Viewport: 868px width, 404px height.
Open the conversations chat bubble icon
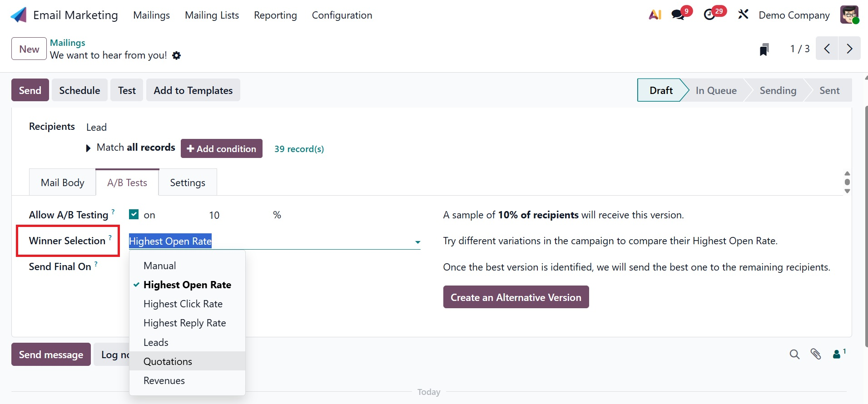coord(678,15)
